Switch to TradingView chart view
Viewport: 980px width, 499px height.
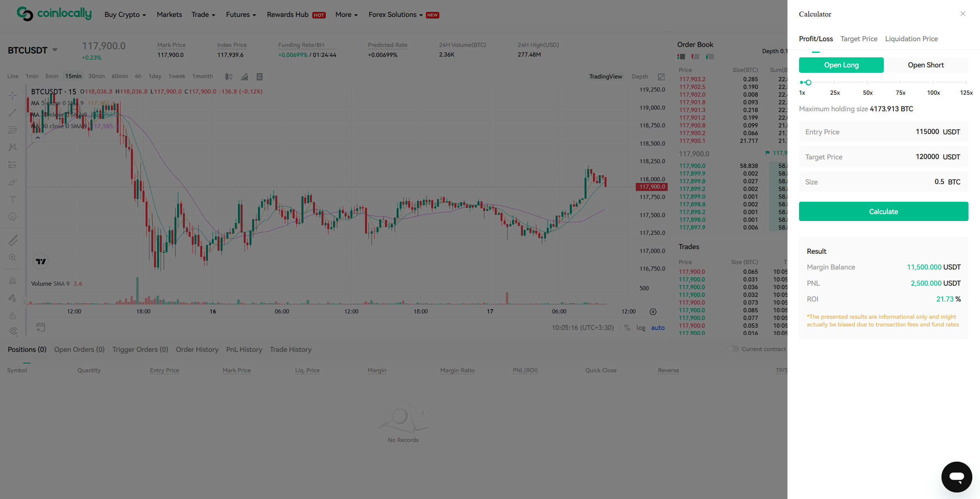[605, 77]
